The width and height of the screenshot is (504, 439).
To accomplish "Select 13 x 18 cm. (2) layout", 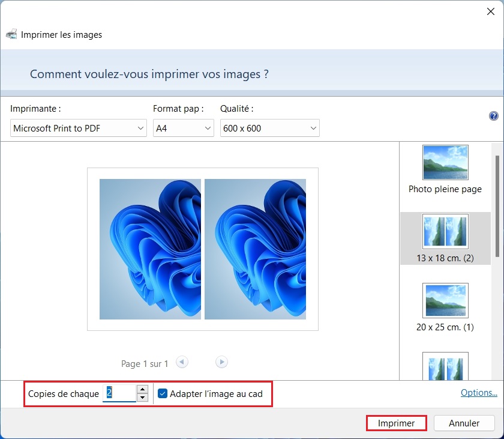I will click(445, 238).
